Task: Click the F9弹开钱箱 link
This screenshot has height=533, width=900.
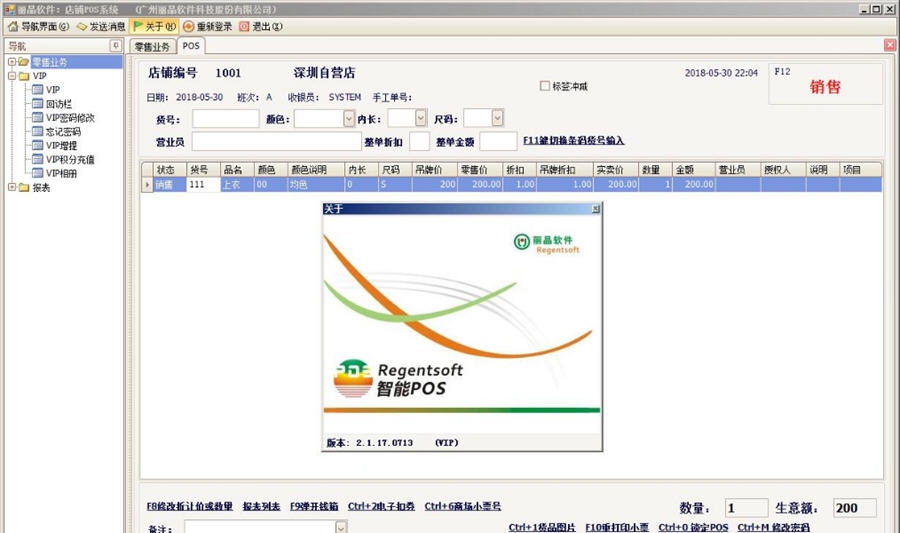Action: [314, 506]
